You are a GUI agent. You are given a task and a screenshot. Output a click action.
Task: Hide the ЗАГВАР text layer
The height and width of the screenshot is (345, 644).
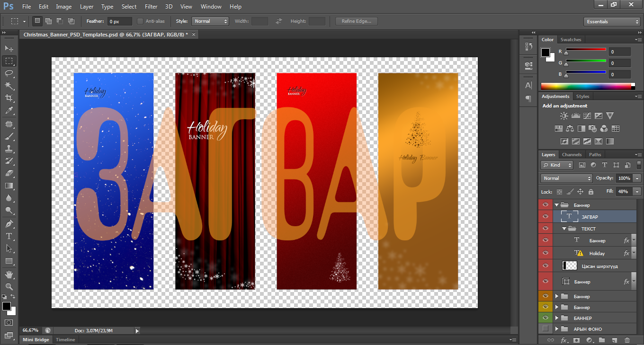point(545,217)
